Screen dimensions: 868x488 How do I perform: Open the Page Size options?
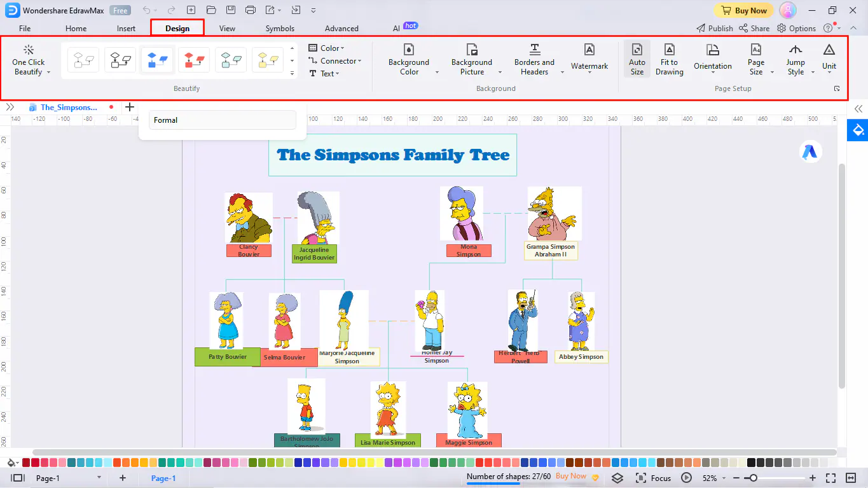click(756, 60)
